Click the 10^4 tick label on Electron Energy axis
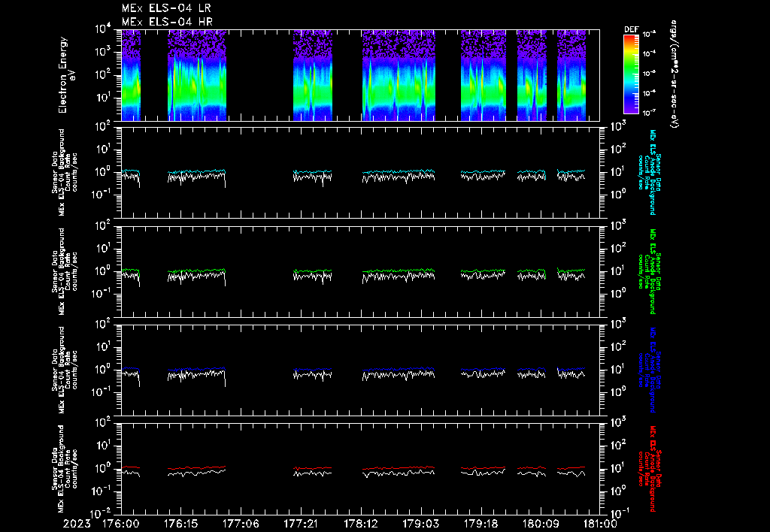The width and height of the screenshot is (770, 532). [x=102, y=29]
